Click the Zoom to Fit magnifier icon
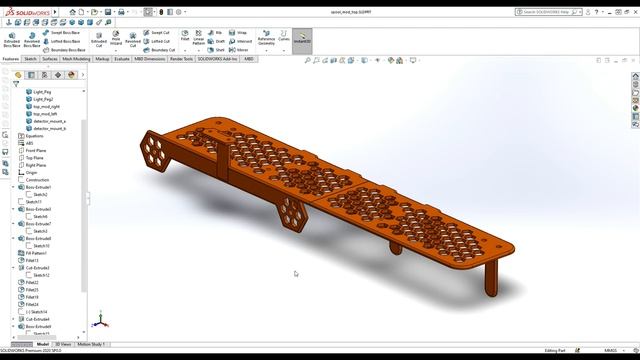Viewport: 640px width, 360px height. tap(308, 60)
